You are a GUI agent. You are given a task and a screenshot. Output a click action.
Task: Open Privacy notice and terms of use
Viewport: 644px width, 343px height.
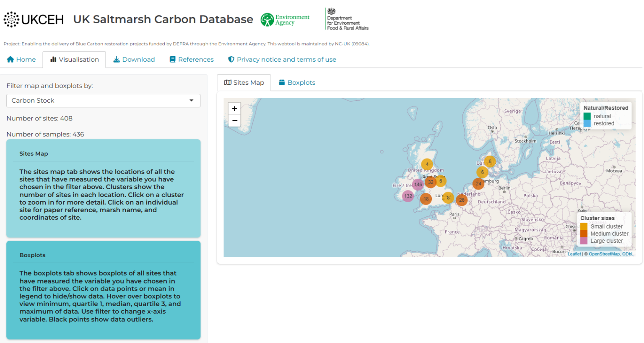pos(282,60)
